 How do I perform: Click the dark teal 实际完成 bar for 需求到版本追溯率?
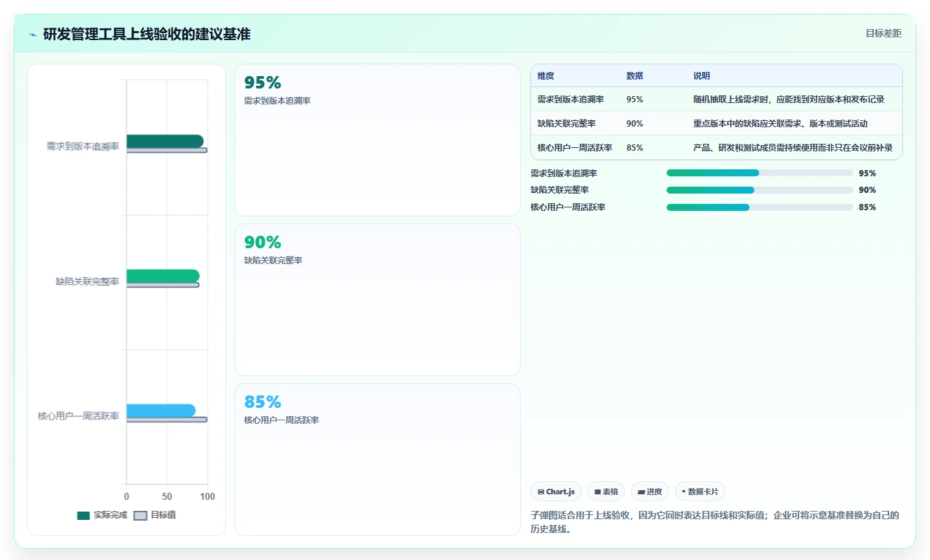(165, 141)
